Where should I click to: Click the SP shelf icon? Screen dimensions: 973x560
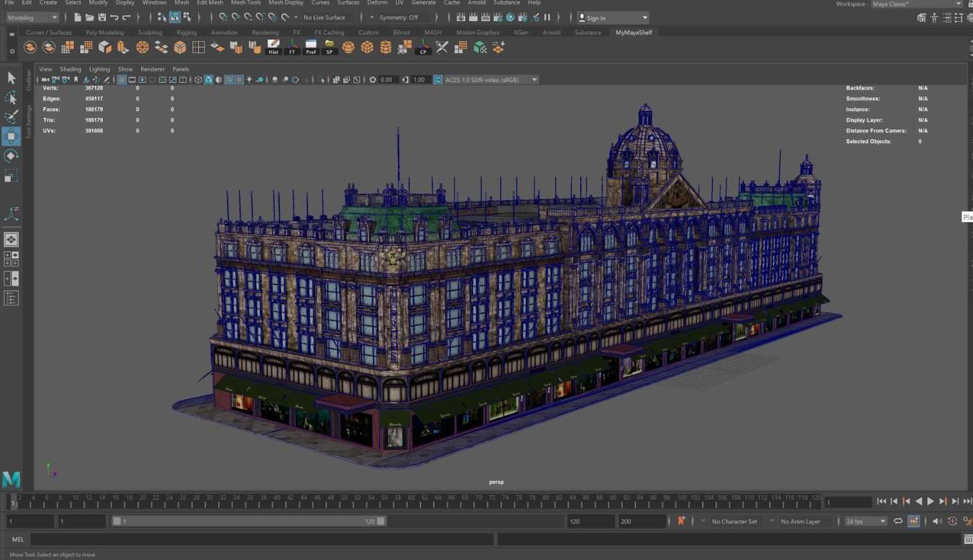point(329,47)
